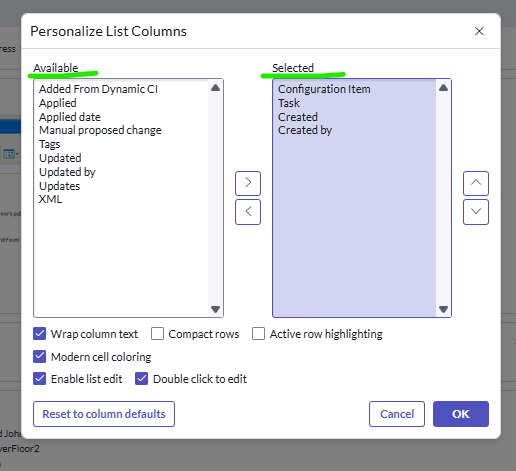Toggle Modern cell coloring checkbox
516x471 pixels.
[40, 356]
